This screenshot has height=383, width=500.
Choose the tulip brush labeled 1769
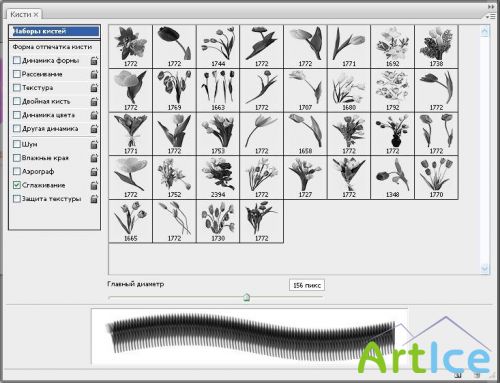[174, 90]
